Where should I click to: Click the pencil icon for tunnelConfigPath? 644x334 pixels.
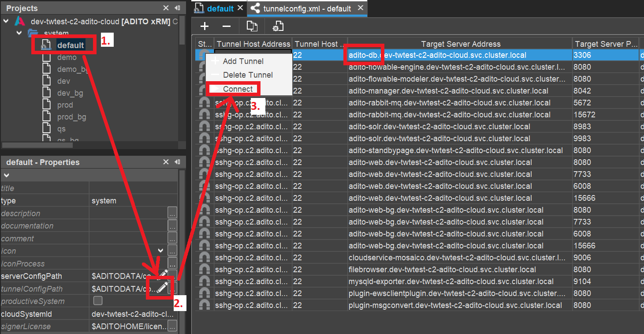(162, 289)
